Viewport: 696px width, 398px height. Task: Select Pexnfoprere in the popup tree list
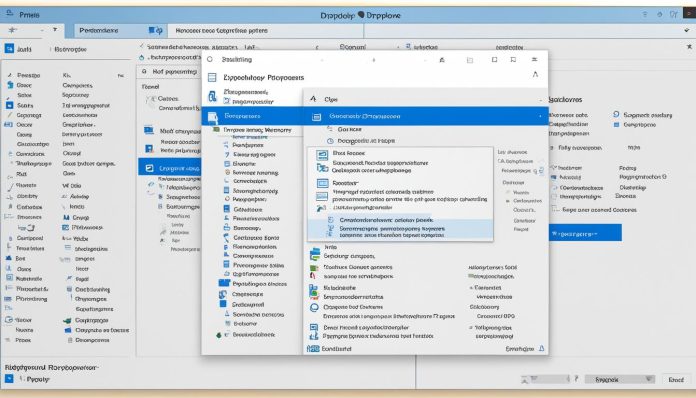click(247, 145)
